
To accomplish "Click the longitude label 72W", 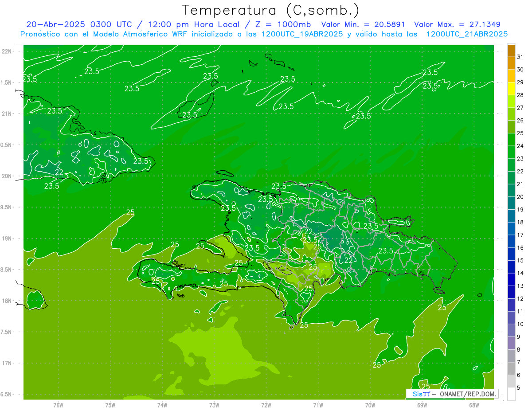I will [x=266, y=405].
